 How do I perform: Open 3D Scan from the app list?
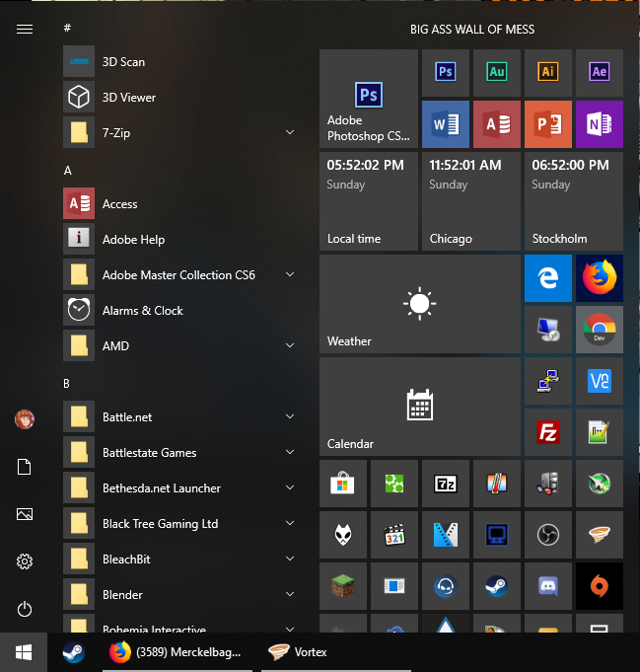pyautogui.click(x=179, y=62)
